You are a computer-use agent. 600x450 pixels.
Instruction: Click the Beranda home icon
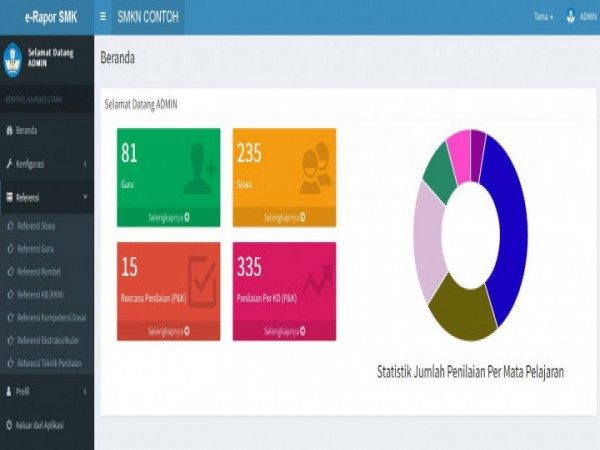10,130
